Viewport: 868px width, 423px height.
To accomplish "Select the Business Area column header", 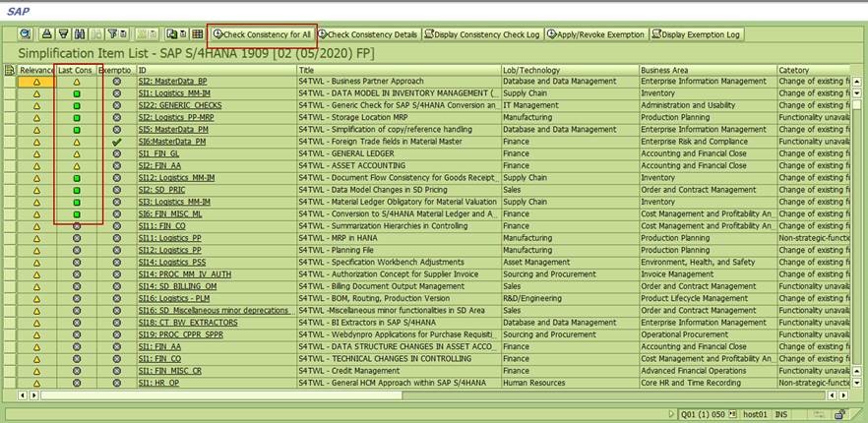I will pyautogui.click(x=708, y=70).
